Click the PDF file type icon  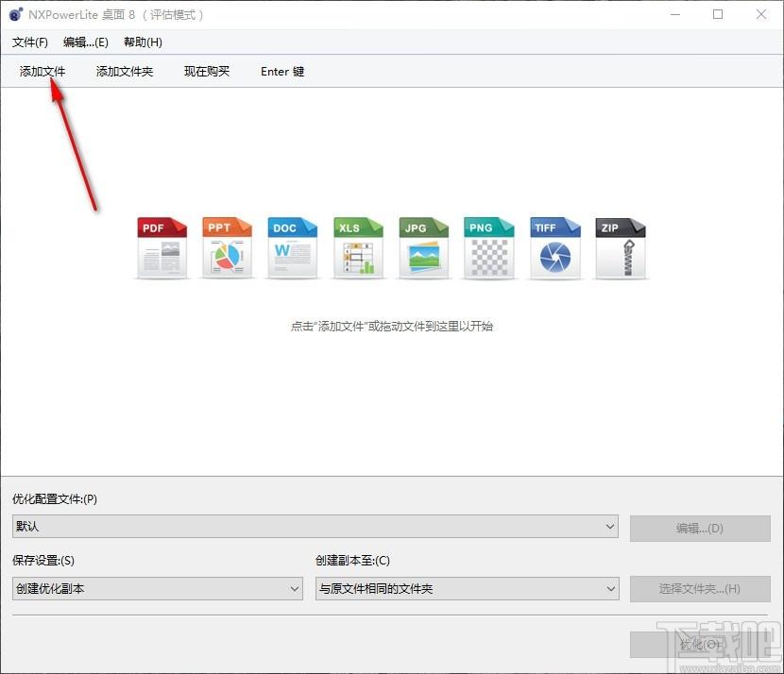point(162,247)
